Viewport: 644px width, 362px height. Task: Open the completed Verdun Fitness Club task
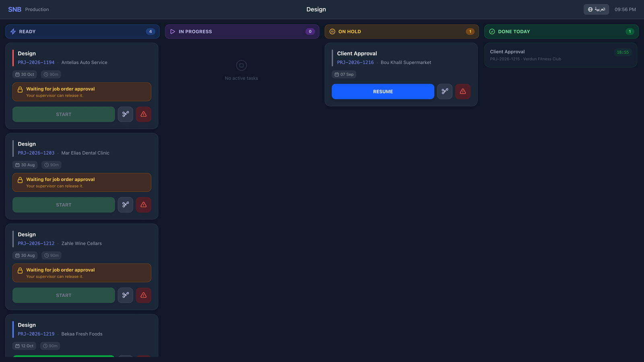[561, 55]
